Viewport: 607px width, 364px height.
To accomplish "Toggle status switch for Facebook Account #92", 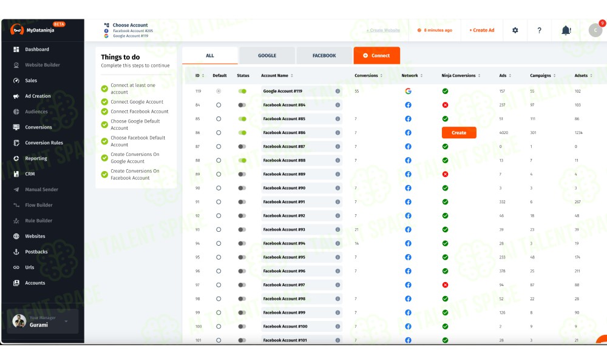I will (242, 216).
